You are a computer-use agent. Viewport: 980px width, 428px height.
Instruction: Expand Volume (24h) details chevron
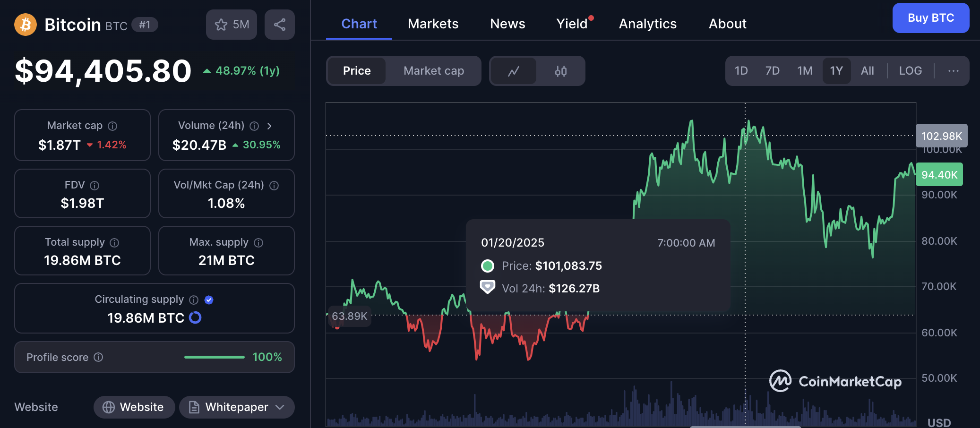click(269, 126)
